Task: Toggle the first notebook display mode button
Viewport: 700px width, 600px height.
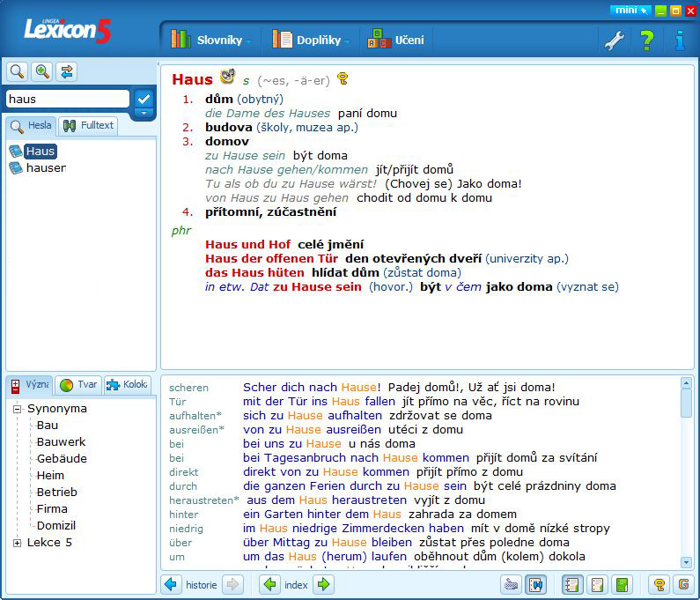Action: [x=572, y=584]
